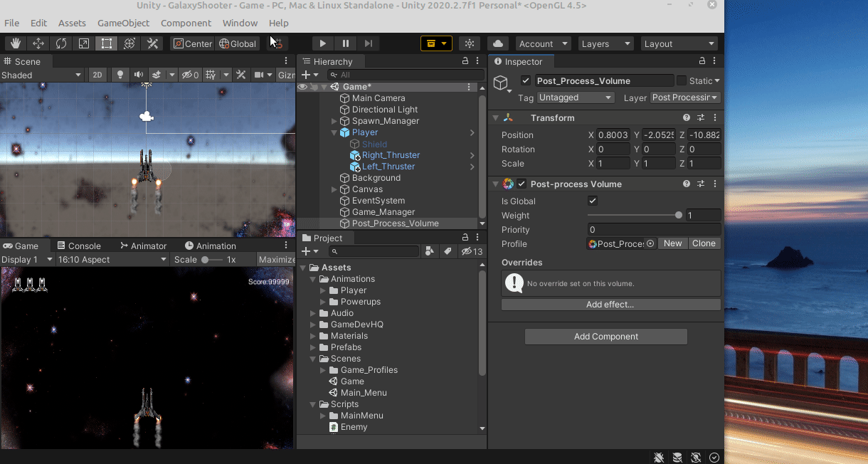Toggle scene audio speaker icon
The height and width of the screenshot is (464, 868).
click(x=138, y=75)
